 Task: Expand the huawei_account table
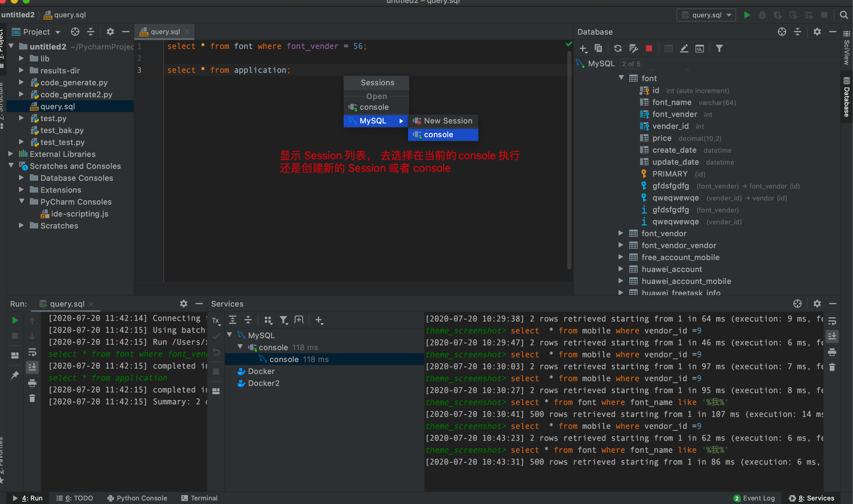[621, 269]
